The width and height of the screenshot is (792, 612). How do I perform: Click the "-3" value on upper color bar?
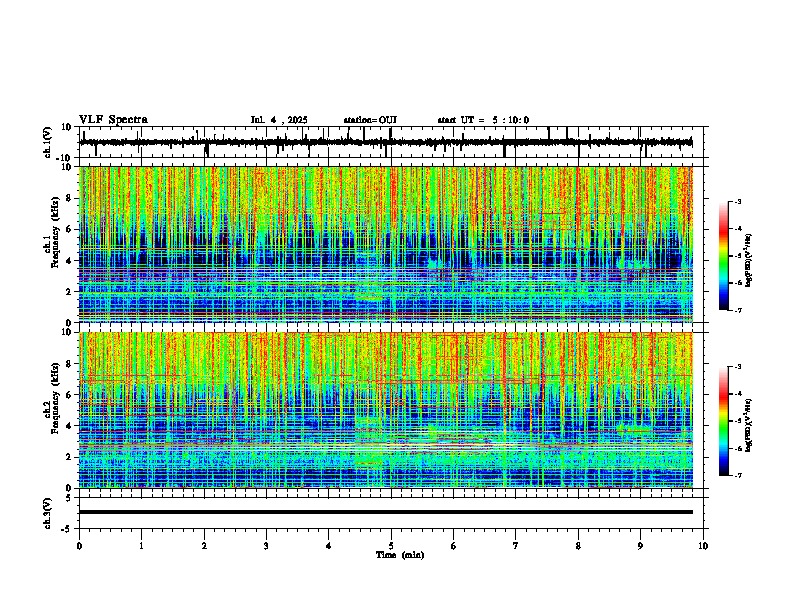pyautogui.click(x=738, y=201)
